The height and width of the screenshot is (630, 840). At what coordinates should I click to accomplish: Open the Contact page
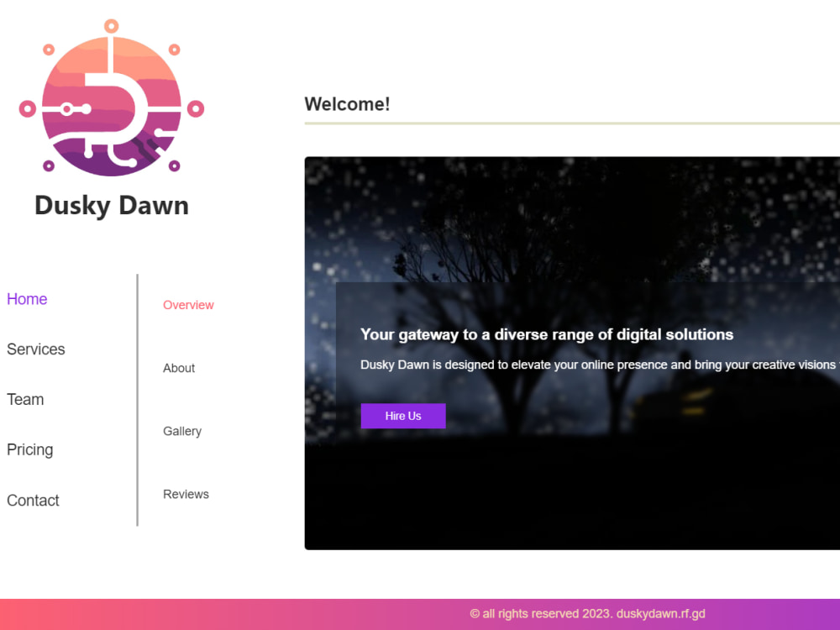coord(33,501)
